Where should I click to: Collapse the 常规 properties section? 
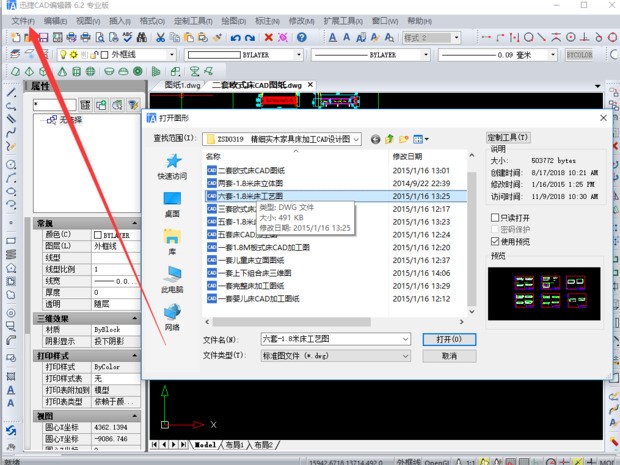135,223
